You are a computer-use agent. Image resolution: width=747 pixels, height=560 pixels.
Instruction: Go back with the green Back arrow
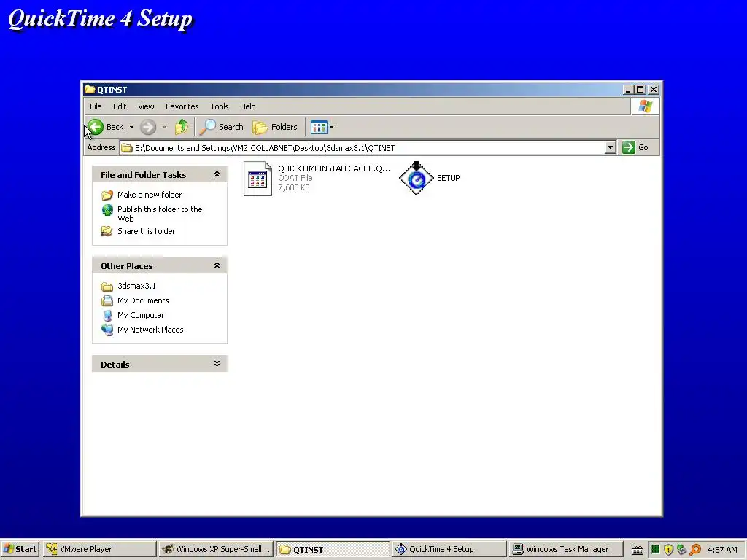click(x=105, y=127)
